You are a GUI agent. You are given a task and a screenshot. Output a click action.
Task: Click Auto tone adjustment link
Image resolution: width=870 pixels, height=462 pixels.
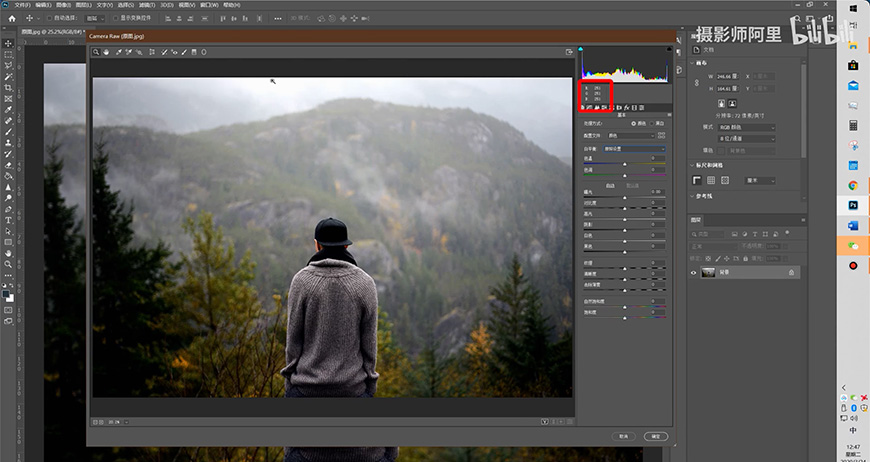pos(610,185)
